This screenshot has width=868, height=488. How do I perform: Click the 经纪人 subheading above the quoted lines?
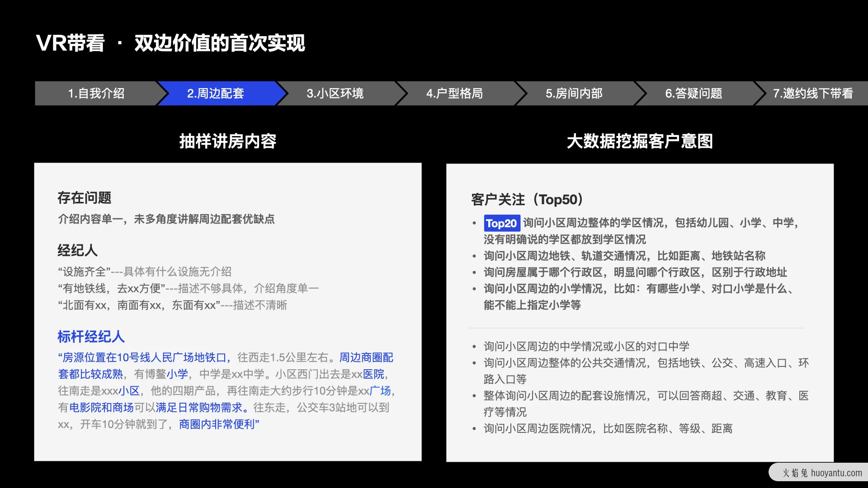tap(77, 250)
